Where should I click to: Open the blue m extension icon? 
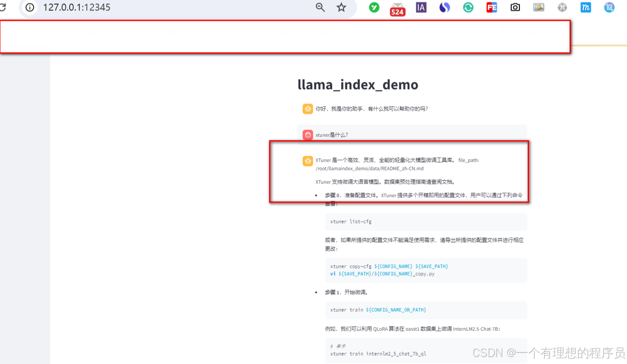(586, 7)
